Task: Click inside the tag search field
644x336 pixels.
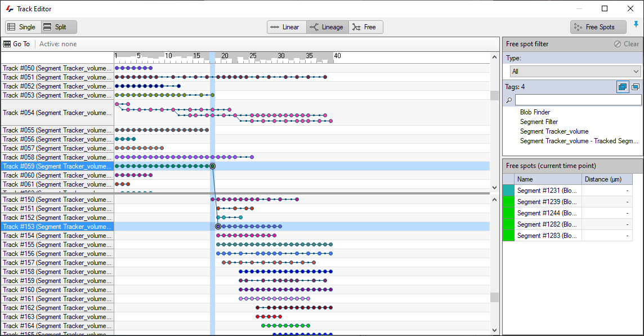Action: point(578,99)
